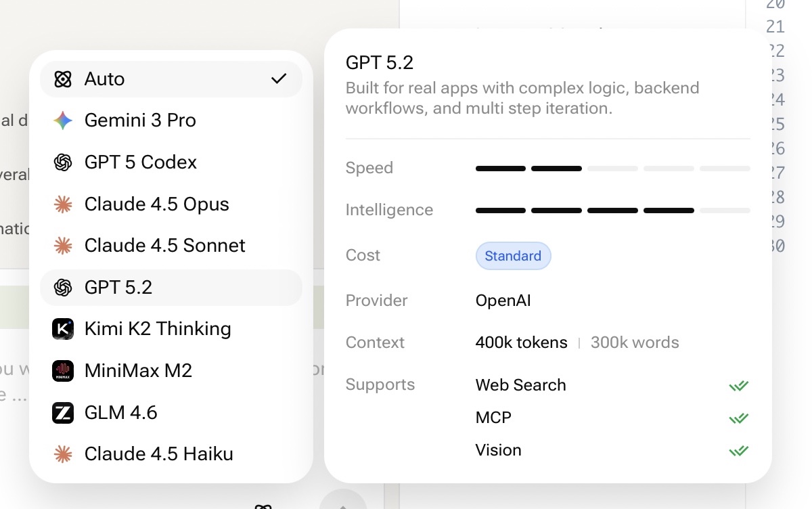Choose GLM 4.6 model
The image size is (812, 509).
click(x=171, y=413)
